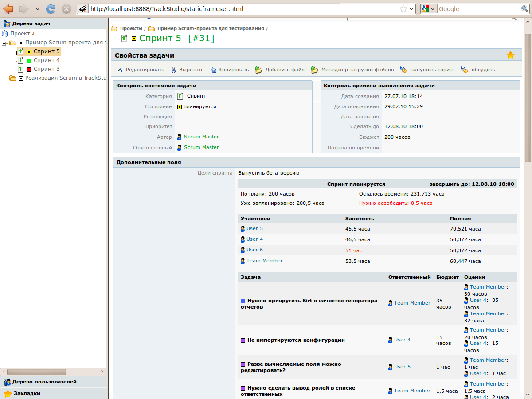Click the Cut (Вырезать) scissors icon
532x399 pixels.
[174, 70]
